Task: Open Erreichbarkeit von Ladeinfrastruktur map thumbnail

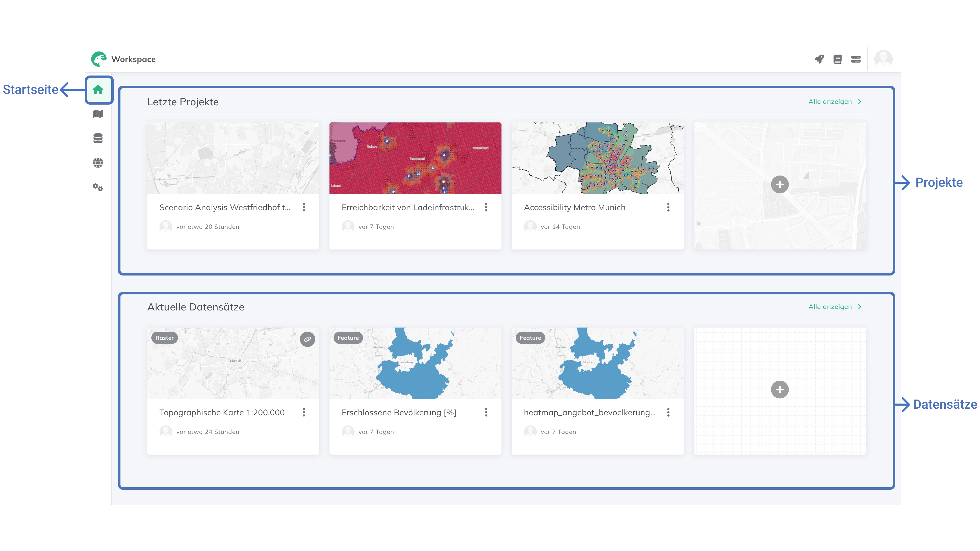Action: [x=415, y=158]
